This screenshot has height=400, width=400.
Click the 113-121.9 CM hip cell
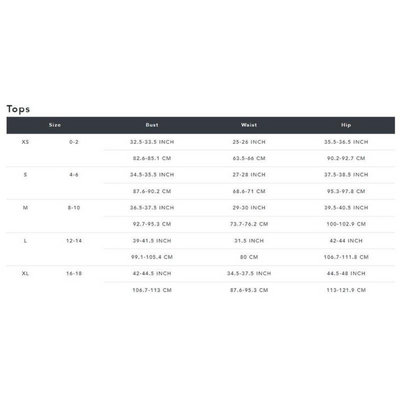point(346,290)
